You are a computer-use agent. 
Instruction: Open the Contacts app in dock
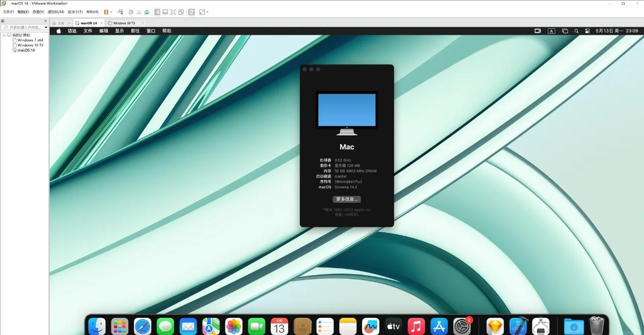pyautogui.click(x=302, y=326)
